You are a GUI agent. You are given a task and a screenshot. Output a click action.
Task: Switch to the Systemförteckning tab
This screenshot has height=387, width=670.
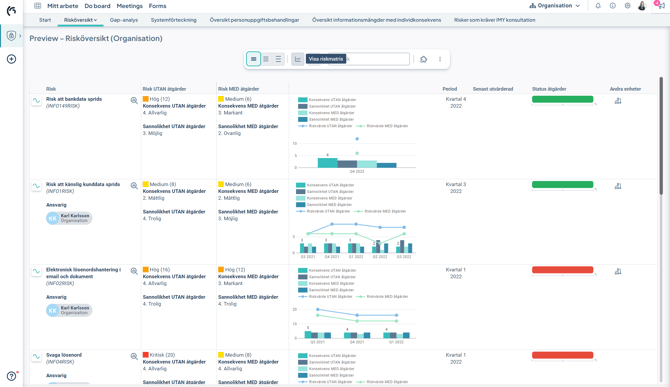[x=173, y=20]
